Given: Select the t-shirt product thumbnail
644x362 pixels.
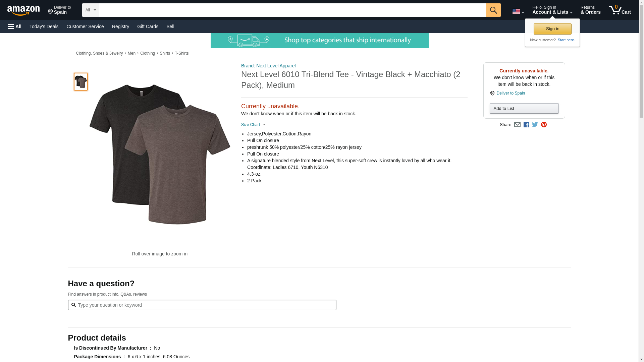Looking at the screenshot, I should tap(81, 82).
